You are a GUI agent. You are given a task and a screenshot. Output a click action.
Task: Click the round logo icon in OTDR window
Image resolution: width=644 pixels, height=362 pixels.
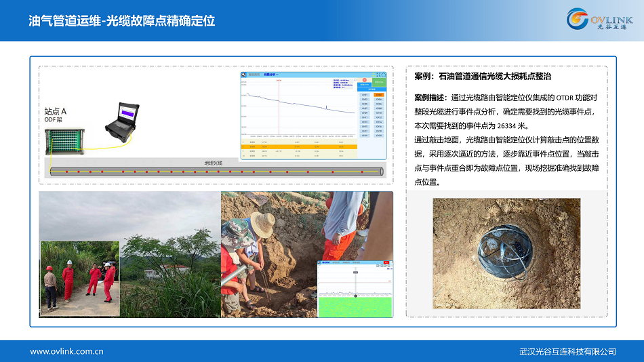[244, 75]
